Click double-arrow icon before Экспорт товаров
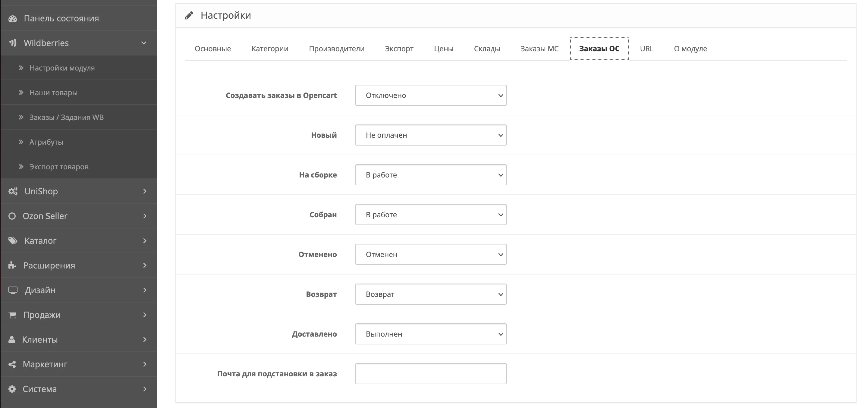The width and height of the screenshot is (868, 408). 21,166
